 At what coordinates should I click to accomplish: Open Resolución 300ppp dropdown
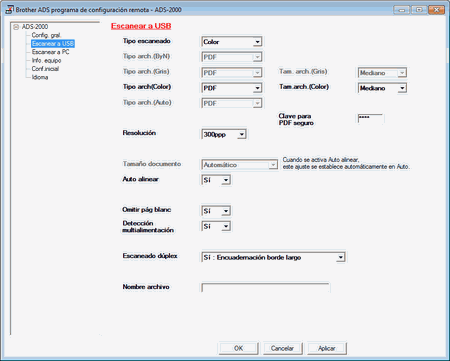224,134
